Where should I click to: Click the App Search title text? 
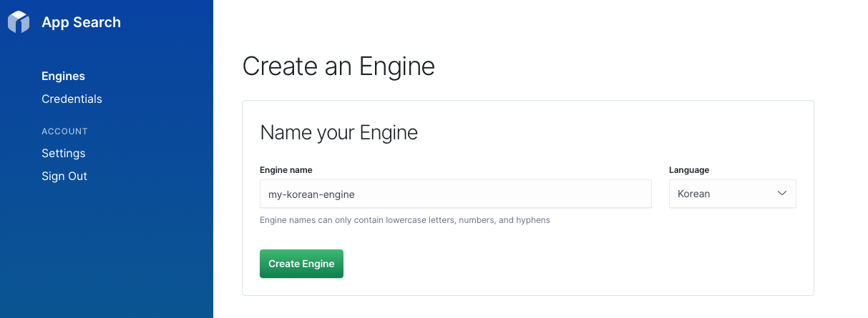tap(81, 22)
